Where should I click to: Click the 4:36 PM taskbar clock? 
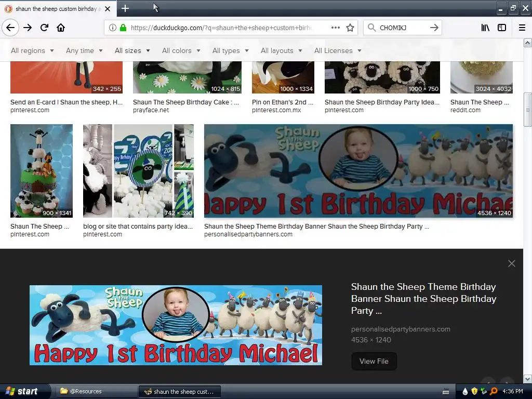pos(512,392)
